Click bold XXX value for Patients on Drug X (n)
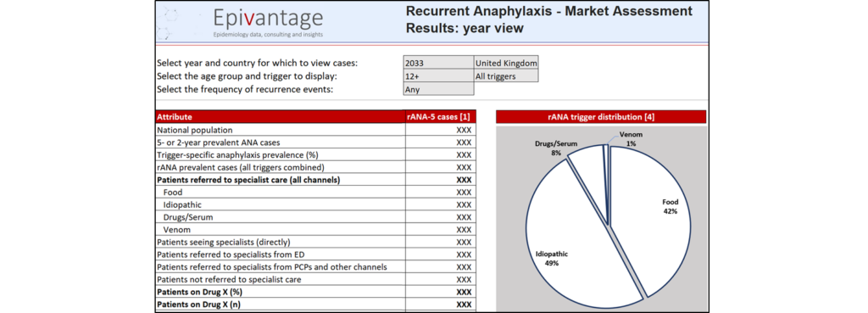 click(x=464, y=305)
